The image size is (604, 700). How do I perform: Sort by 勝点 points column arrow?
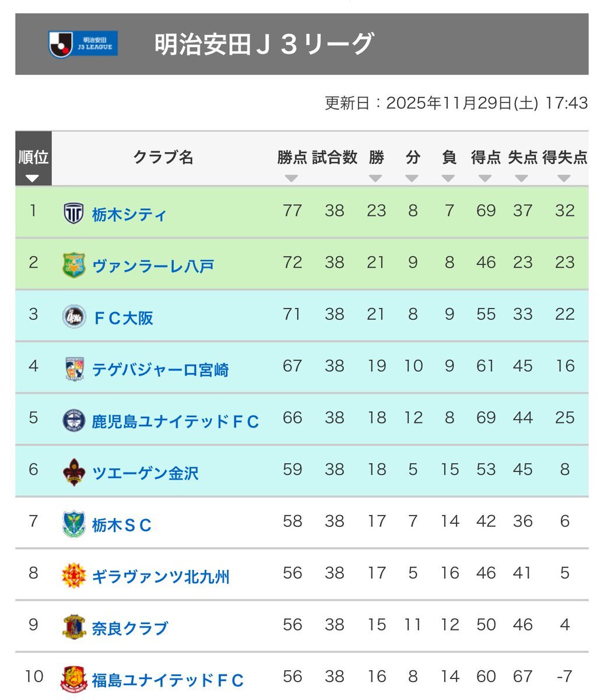(292, 178)
